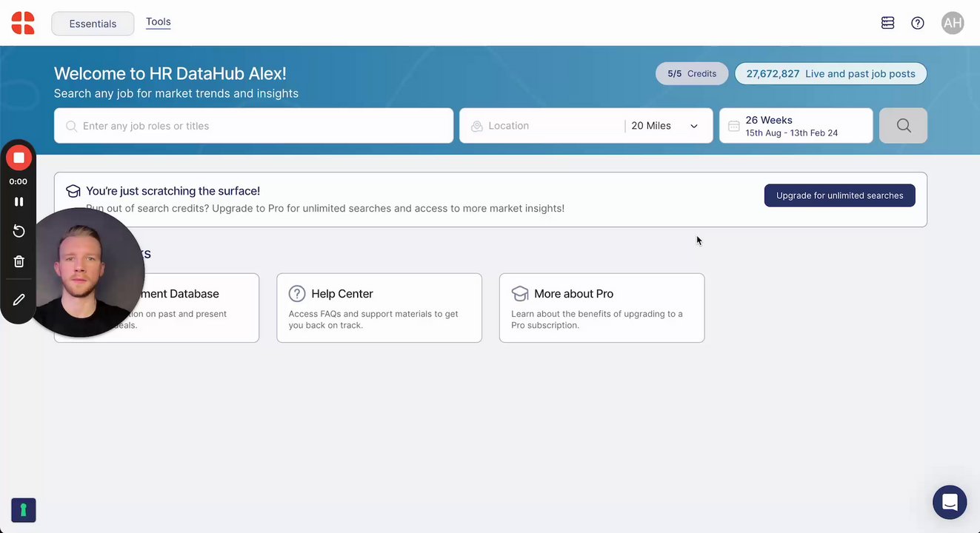Focus the job roles or titles search field

coord(253,126)
